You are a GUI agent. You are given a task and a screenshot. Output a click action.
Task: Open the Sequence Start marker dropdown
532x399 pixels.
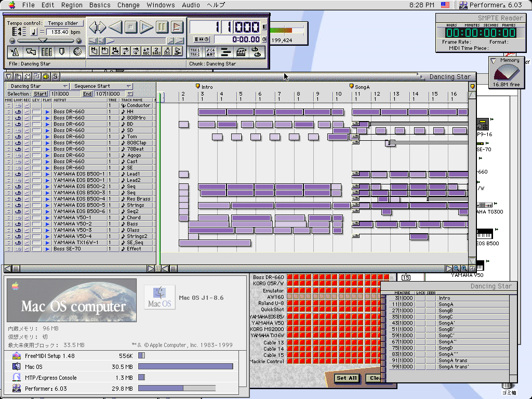(x=101, y=86)
